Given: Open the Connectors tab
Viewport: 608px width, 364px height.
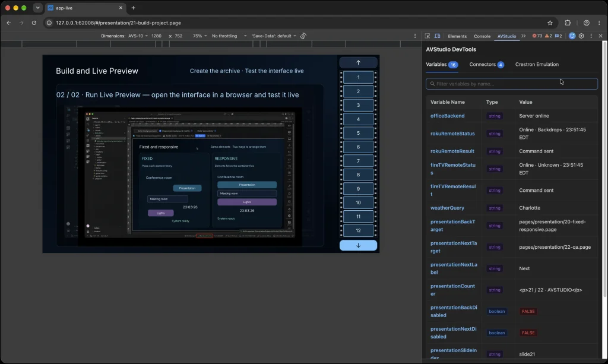Looking at the screenshot, I should [486, 64].
